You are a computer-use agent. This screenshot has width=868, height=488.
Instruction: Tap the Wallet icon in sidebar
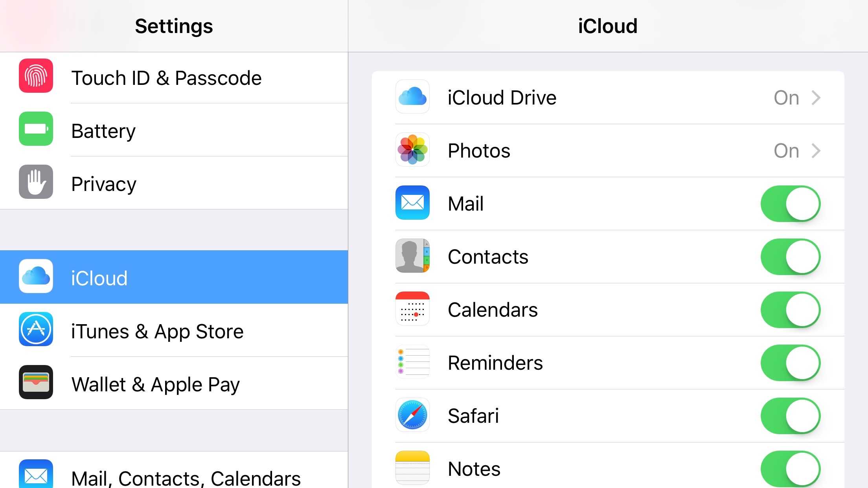coord(36,382)
